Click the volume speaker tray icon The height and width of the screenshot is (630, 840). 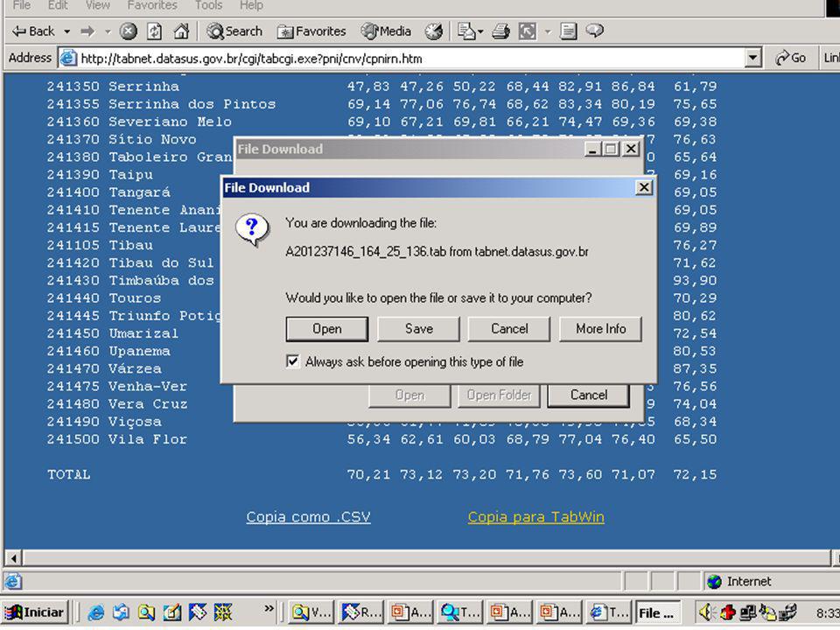(x=707, y=612)
